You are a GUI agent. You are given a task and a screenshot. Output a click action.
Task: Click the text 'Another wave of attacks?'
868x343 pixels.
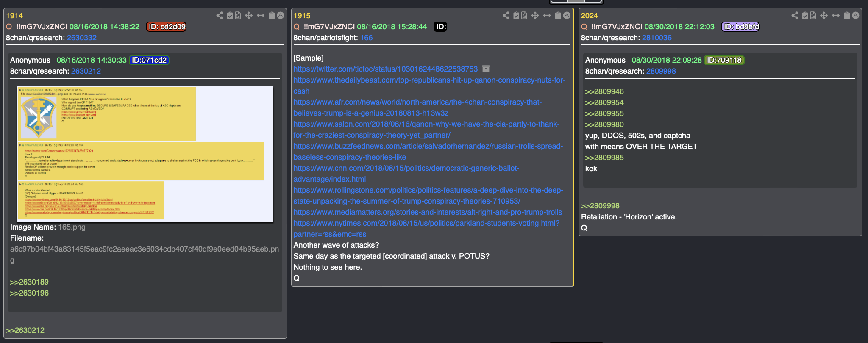point(336,245)
